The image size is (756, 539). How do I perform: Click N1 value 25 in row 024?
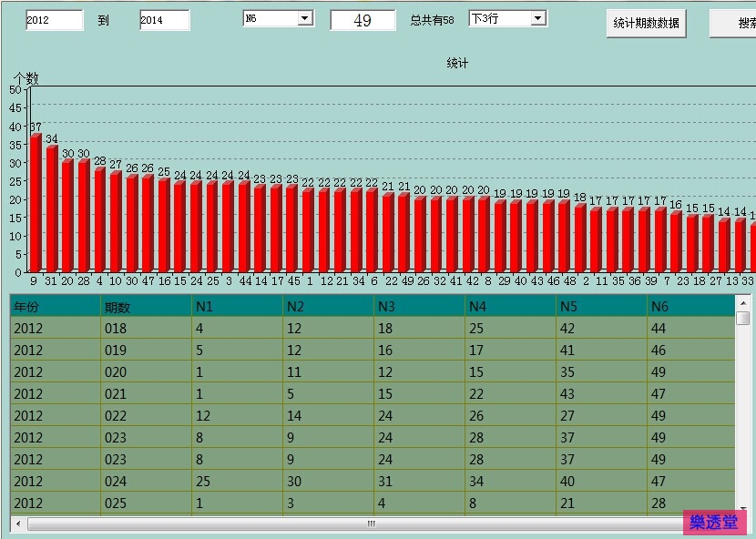click(x=237, y=481)
